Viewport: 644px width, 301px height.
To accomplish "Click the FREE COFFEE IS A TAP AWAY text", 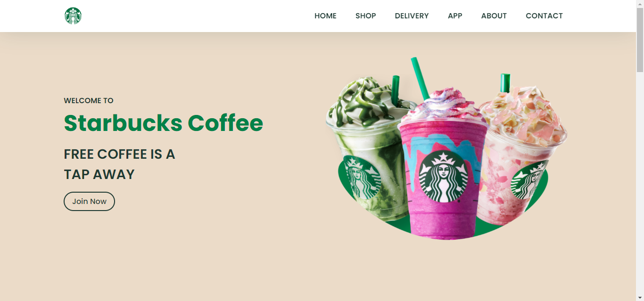I will tap(119, 164).
